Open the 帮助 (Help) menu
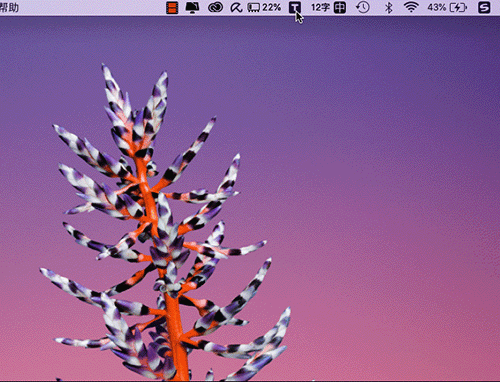 pyautogui.click(x=9, y=7)
